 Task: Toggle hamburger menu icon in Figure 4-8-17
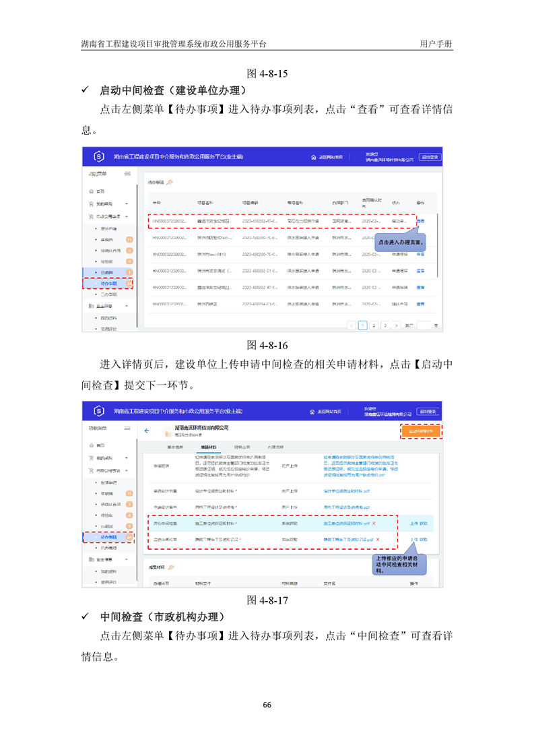(128, 428)
